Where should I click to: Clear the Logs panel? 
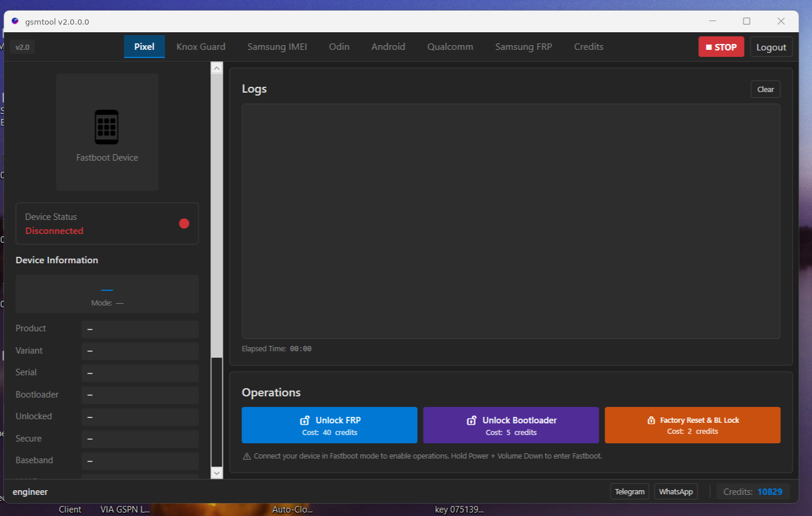point(765,89)
